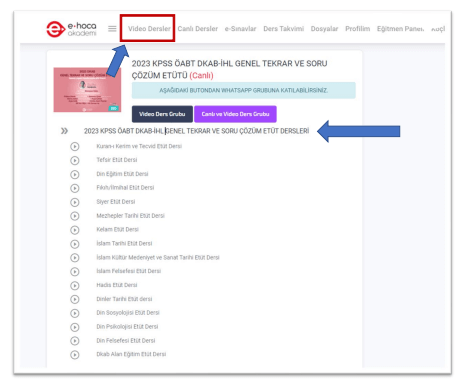Go to e-Sınavlar menu item
This screenshot has height=382, width=467.
[240, 29]
